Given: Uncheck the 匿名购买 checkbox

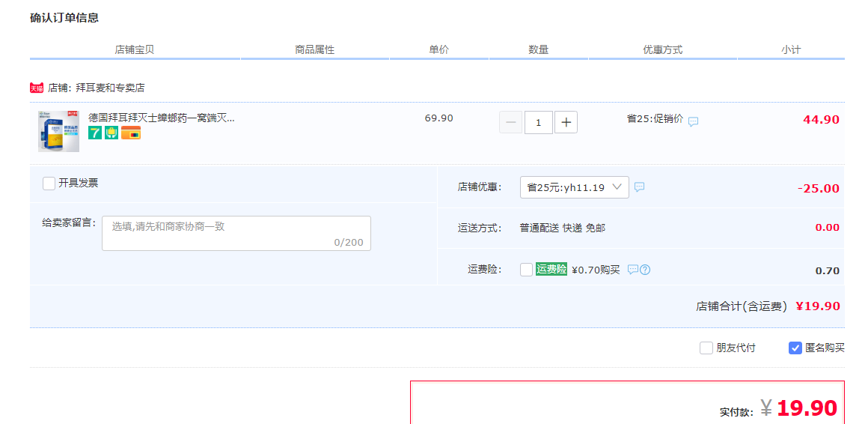Looking at the screenshot, I should click(x=795, y=348).
